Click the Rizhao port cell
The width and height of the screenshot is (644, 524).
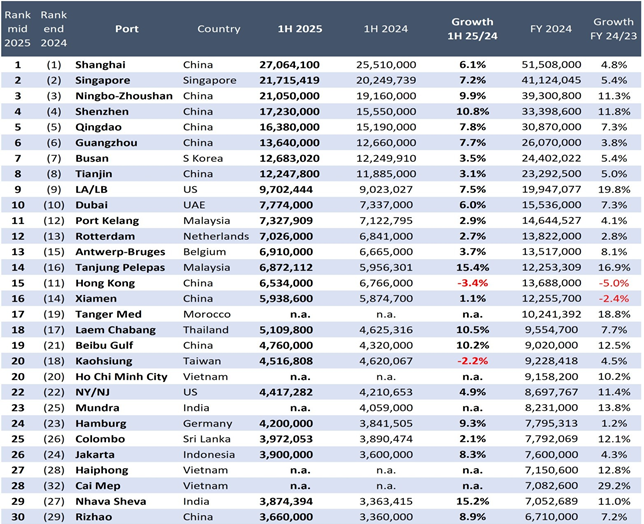point(94,517)
